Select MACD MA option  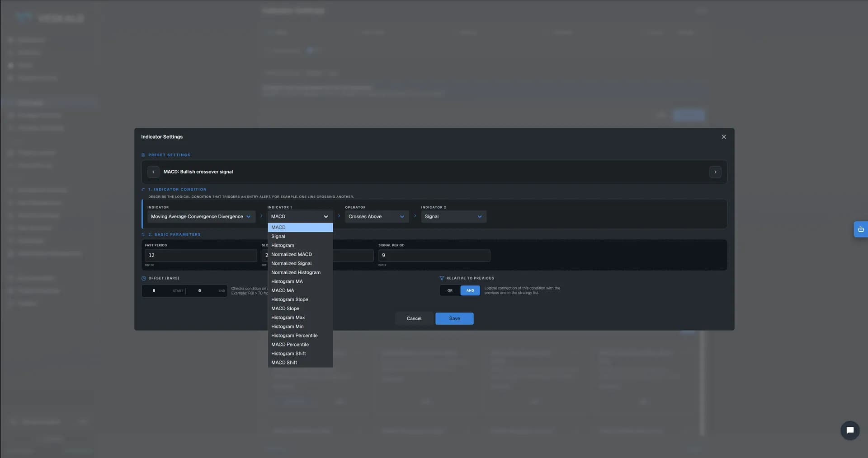(300, 291)
